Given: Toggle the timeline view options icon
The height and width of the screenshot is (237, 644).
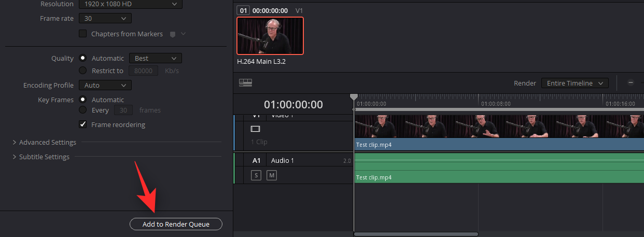Looking at the screenshot, I should point(245,82).
